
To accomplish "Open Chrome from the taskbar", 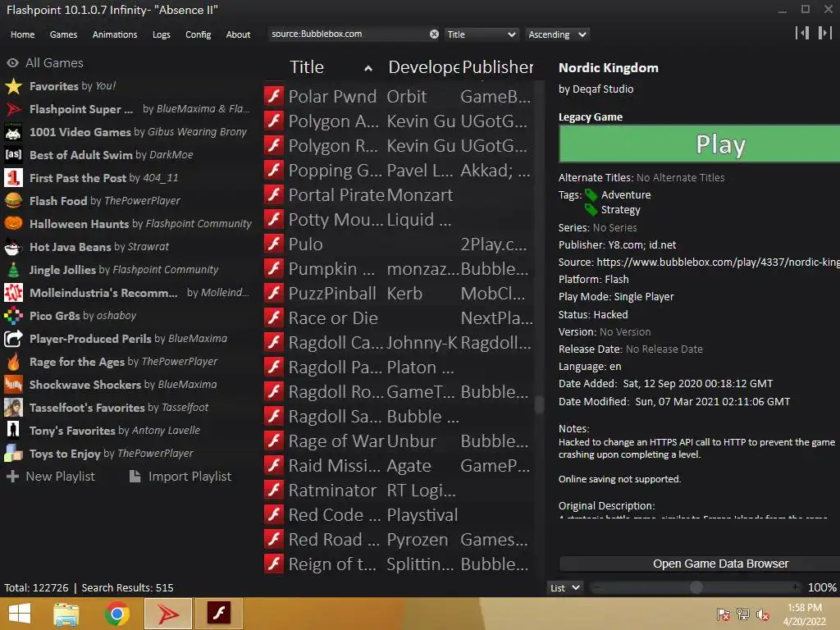I will point(116,614).
